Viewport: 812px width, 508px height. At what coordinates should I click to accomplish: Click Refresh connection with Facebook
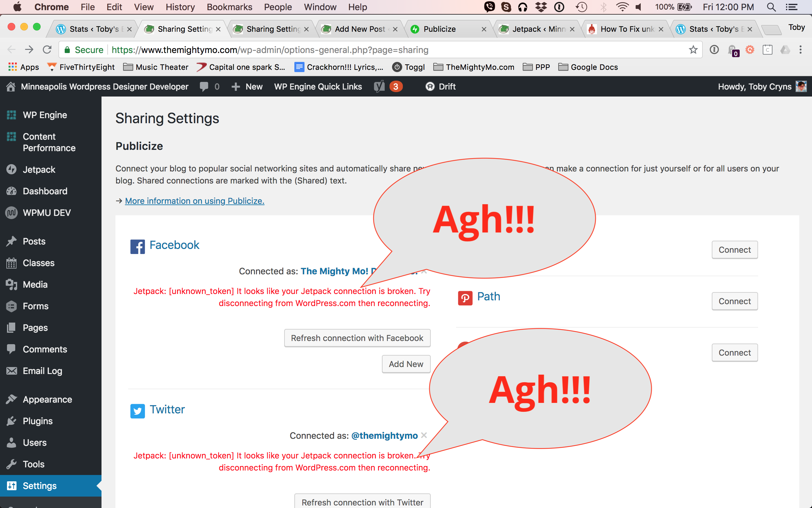pos(357,338)
